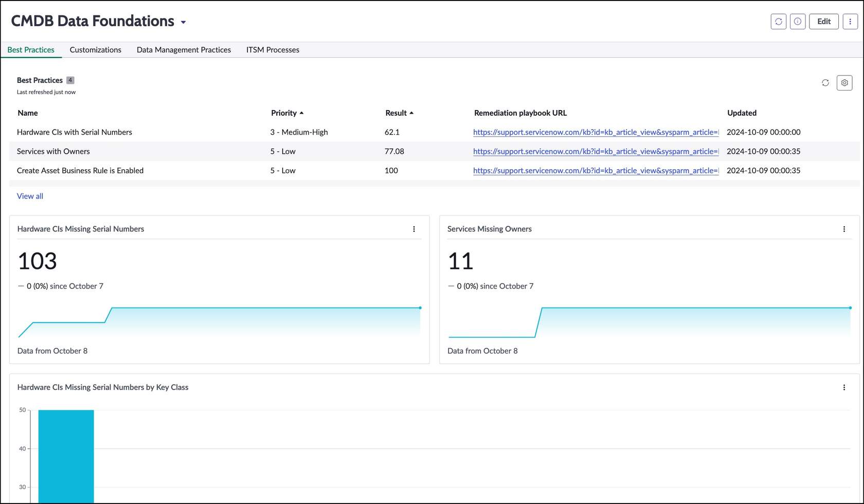Viewport: 864px width, 504px height.
Task: Refresh the entire dashboard
Action: coord(778,22)
